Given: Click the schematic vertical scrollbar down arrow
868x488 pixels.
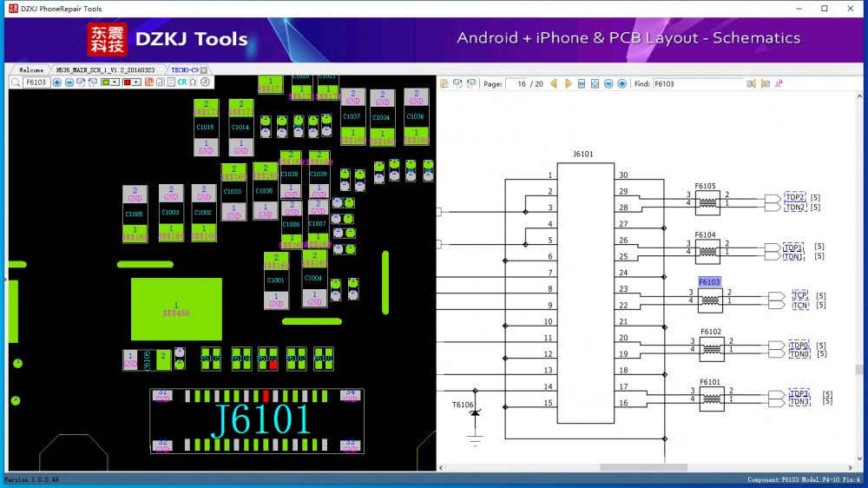Looking at the screenshot, I should (x=859, y=458).
